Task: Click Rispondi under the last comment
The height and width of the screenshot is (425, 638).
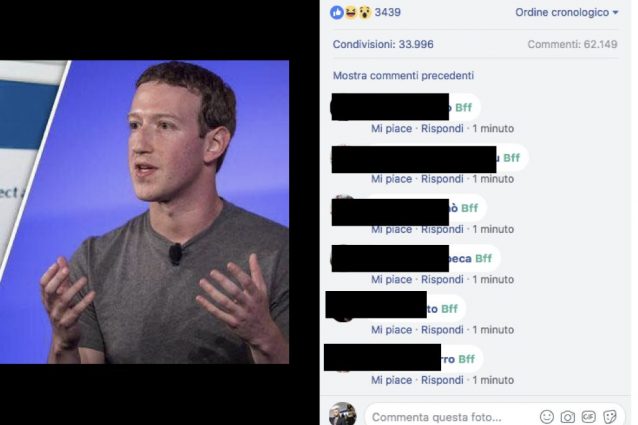Action: (442, 380)
